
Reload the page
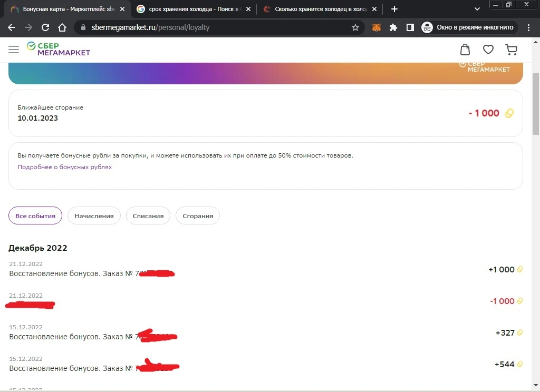pos(45,27)
